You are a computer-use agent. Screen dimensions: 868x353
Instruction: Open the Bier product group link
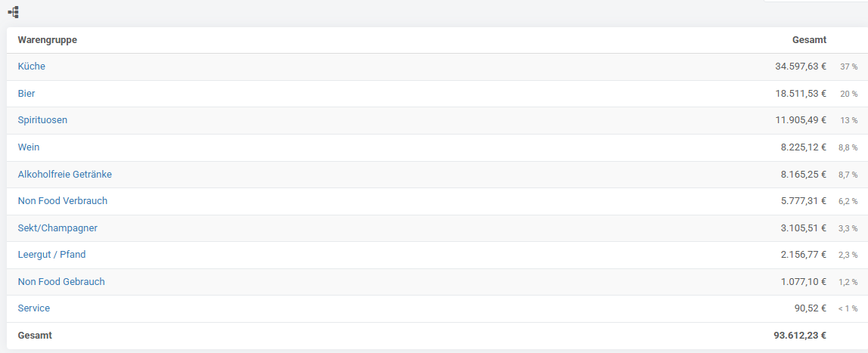tap(26, 94)
